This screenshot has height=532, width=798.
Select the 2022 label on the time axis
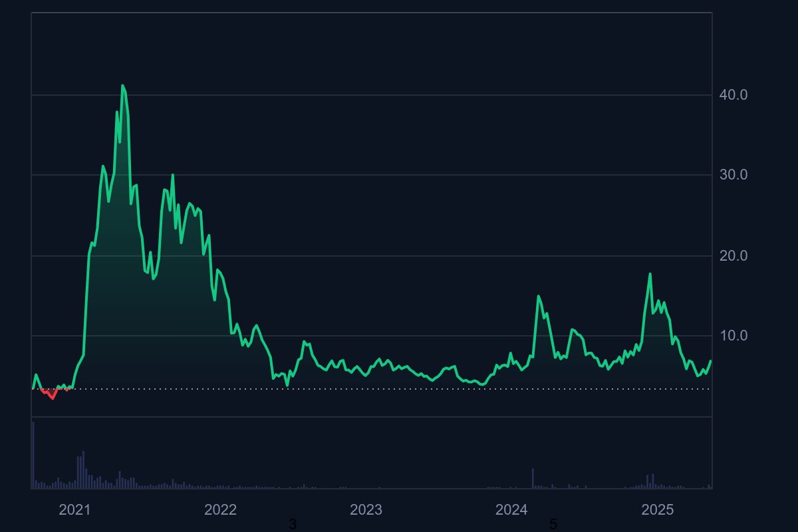pos(220,510)
